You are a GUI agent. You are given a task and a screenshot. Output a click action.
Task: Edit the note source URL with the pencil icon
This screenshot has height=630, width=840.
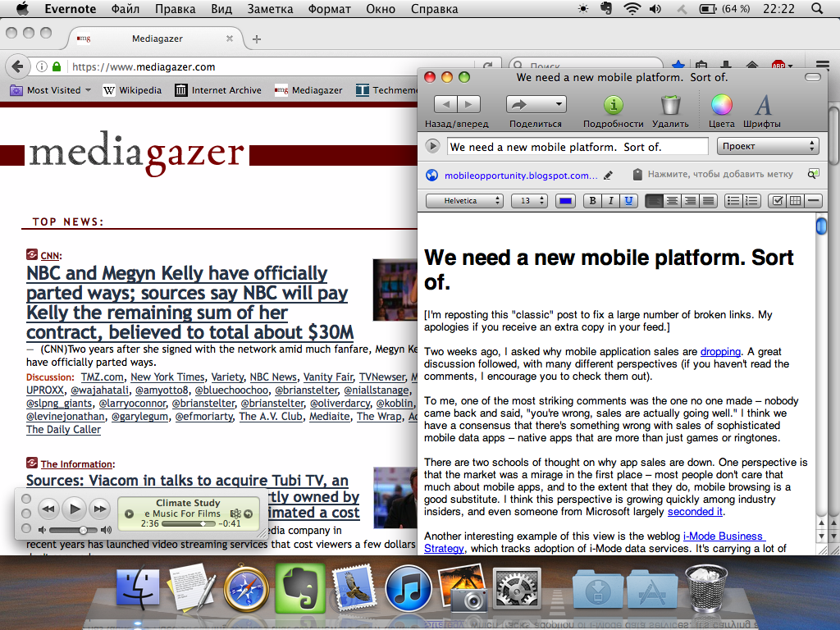pos(608,176)
